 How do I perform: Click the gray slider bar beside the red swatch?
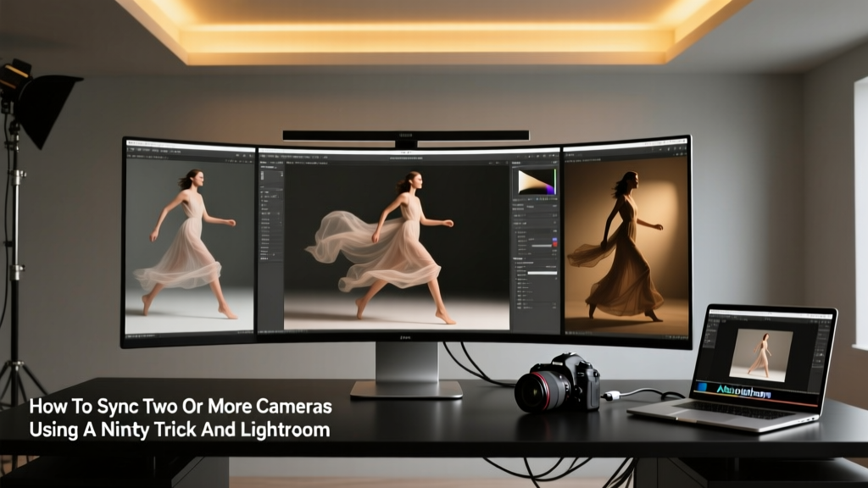coord(542,246)
